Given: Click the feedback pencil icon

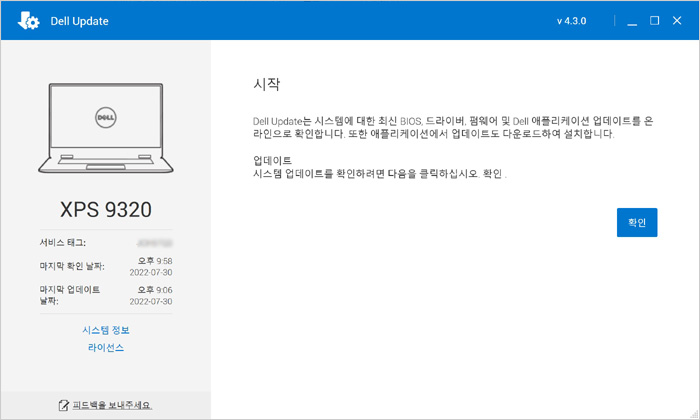Looking at the screenshot, I should (x=64, y=405).
